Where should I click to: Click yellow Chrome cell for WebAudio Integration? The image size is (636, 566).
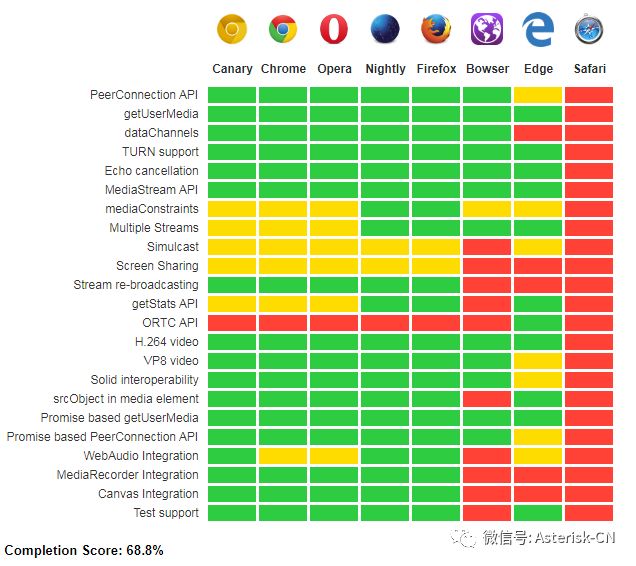click(x=283, y=456)
